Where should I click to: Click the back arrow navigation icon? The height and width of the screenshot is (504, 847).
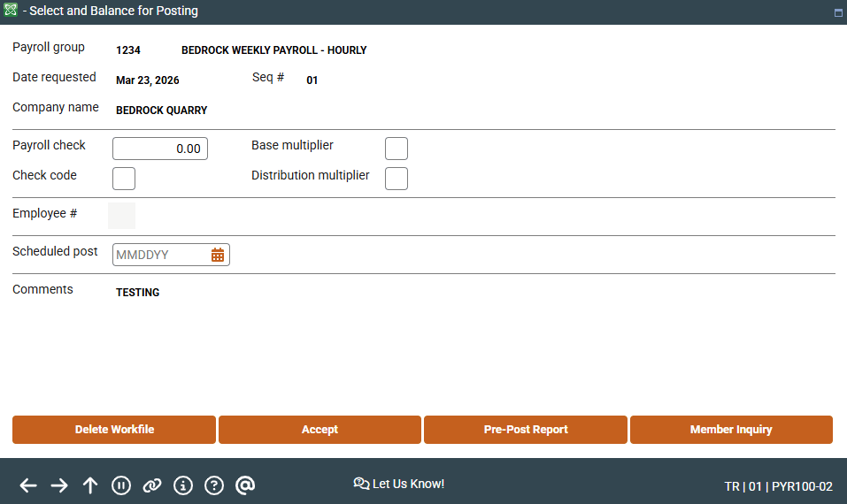tap(28, 485)
